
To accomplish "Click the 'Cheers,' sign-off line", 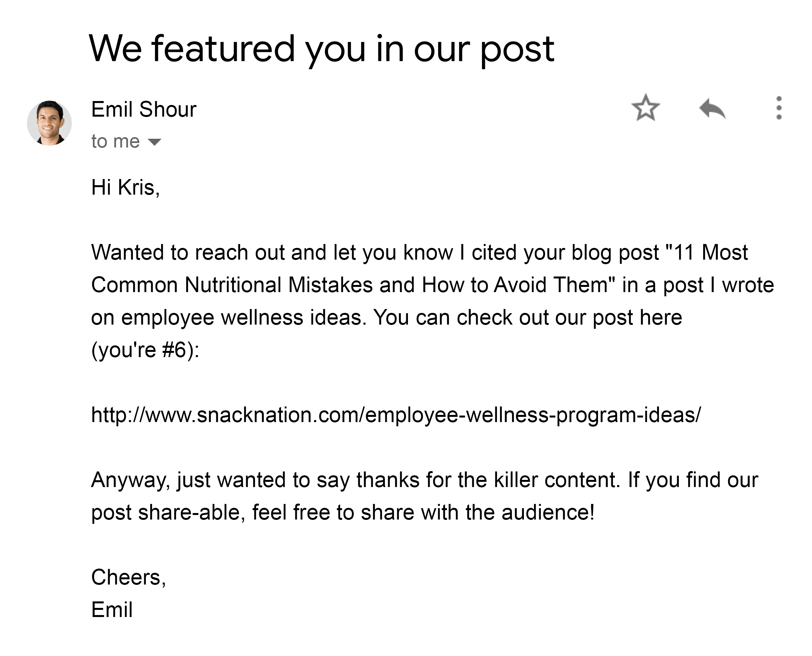I will coord(129,577).
